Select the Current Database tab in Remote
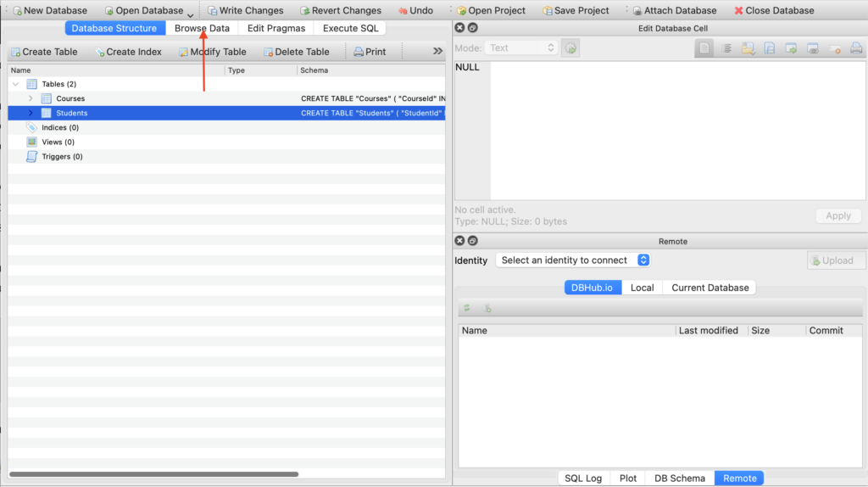This screenshot has height=487, width=868. coord(709,288)
